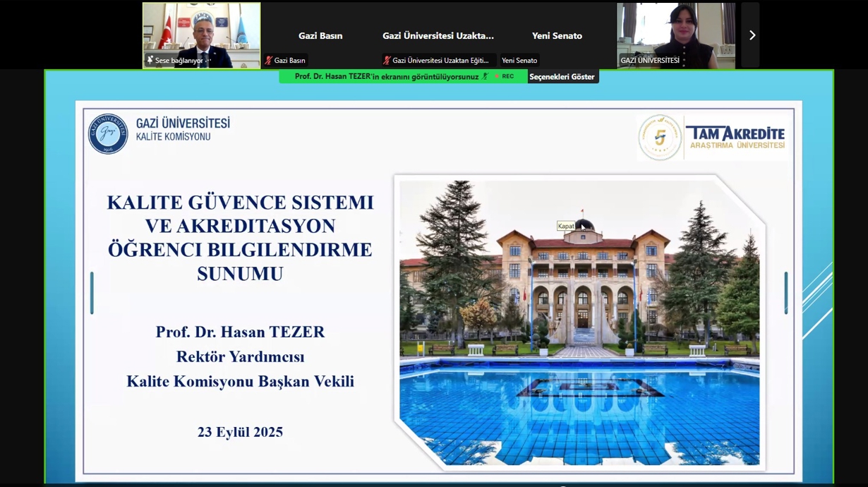Select the GAZİ ÜNİVERSİTESİ woman's video tile
Viewport: 868px width, 487px height.
[x=676, y=35]
